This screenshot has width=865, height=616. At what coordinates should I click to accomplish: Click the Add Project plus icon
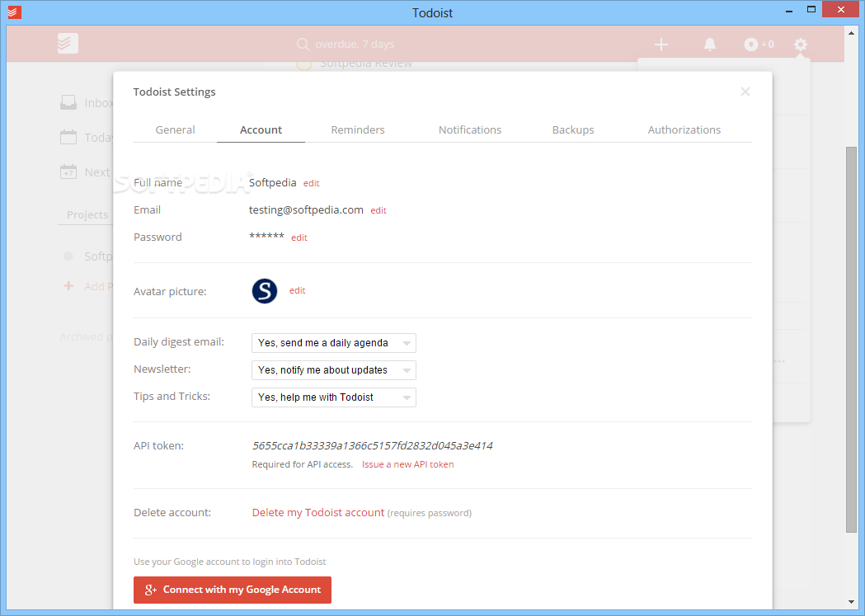[x=68, y=285]
